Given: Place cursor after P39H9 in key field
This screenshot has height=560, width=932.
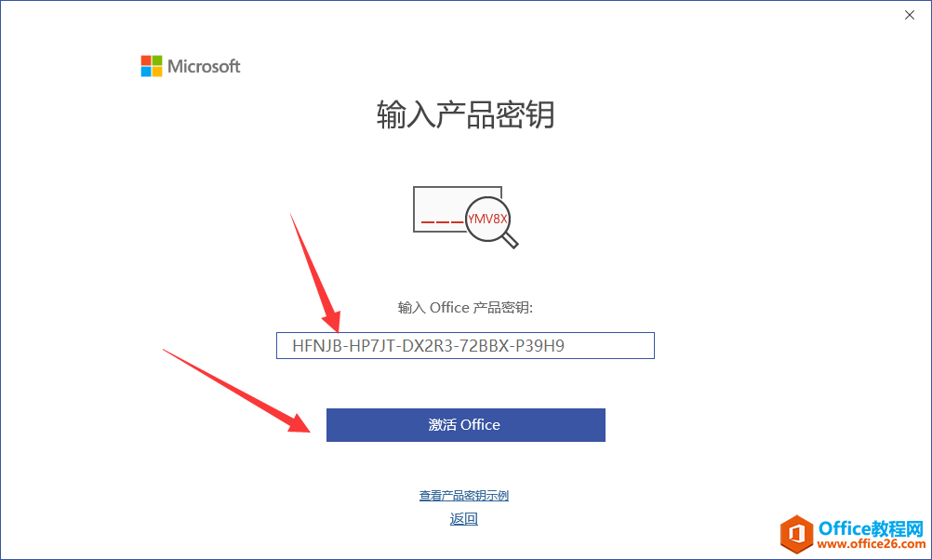Looking at the screenshot, I should click(x=566, y=345).
